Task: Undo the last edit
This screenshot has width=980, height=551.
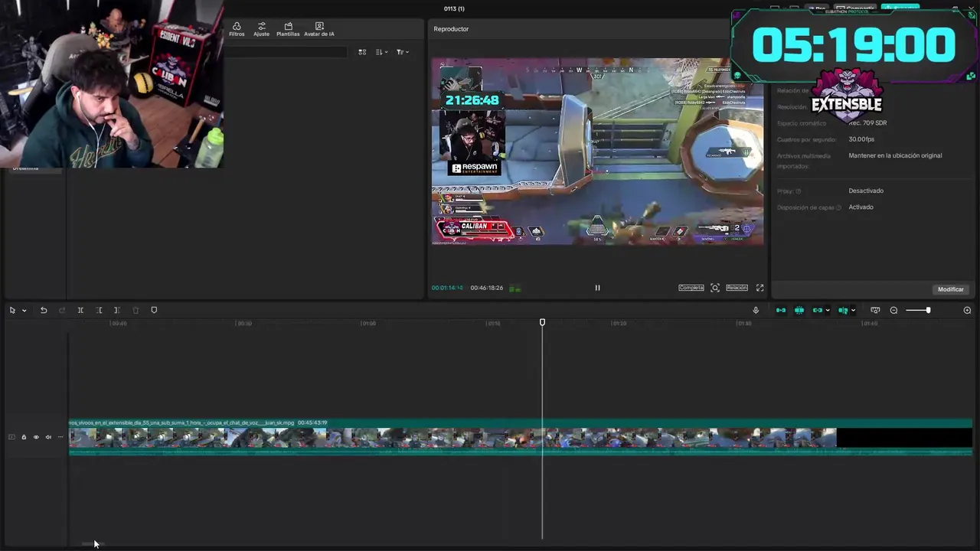Action: pyautogui.click(x=44, y=310)
